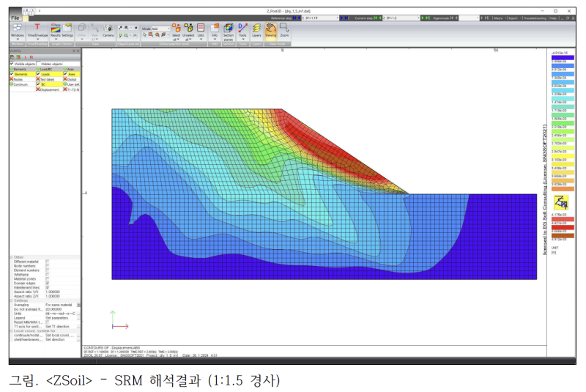Click the first Visibility panel toolbar icon

[12, 57]
